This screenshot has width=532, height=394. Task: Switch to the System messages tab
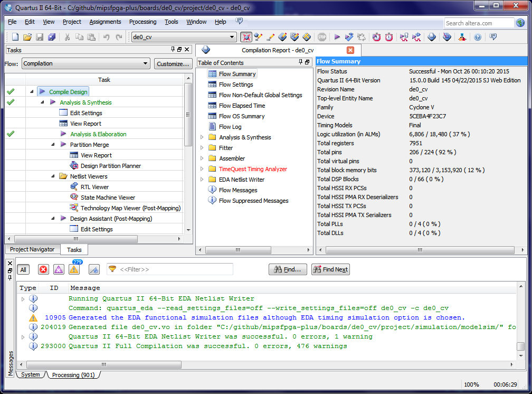31,374
